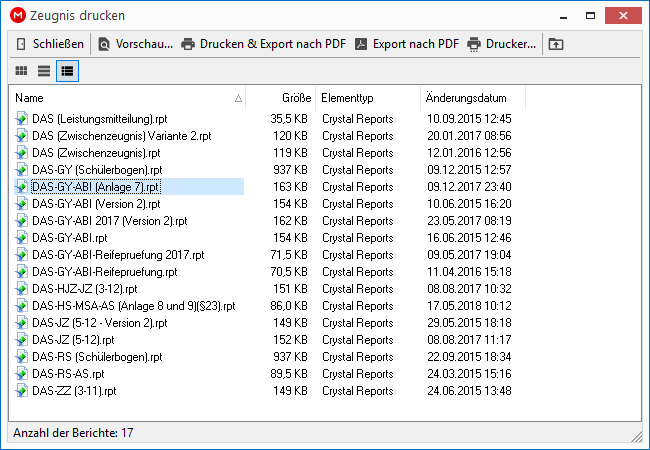This screenshot has width=650, height=450.
Task: Minimize the Zeugnis drucken window
Action: [563, 16]
